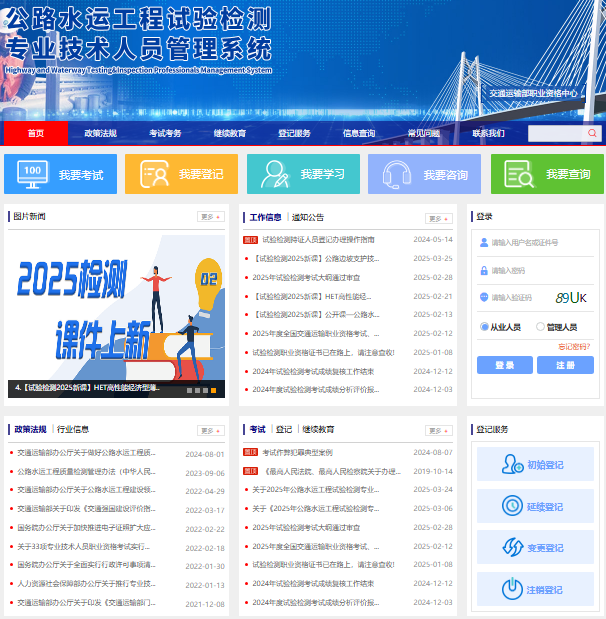Viewport: 606px width, 619px height.
Task: Open 关于33项专业技术人员职业资格考试 link
Action: coord(83,547)
